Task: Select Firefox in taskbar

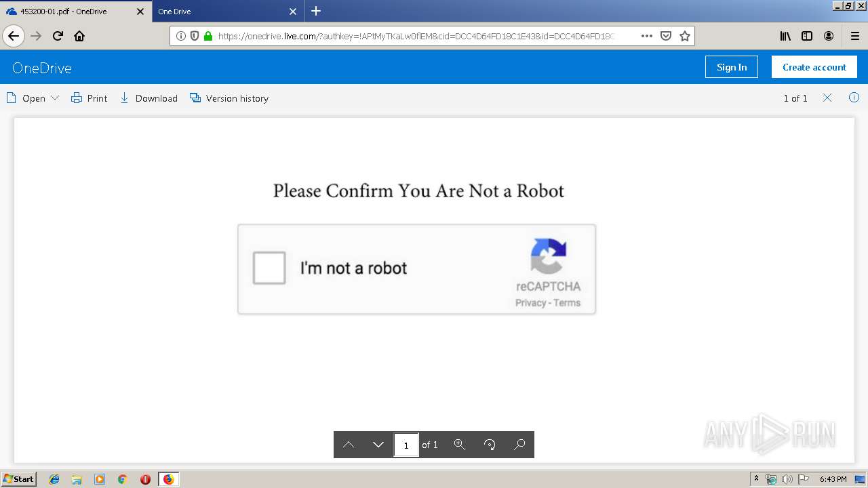Action: 168,479
